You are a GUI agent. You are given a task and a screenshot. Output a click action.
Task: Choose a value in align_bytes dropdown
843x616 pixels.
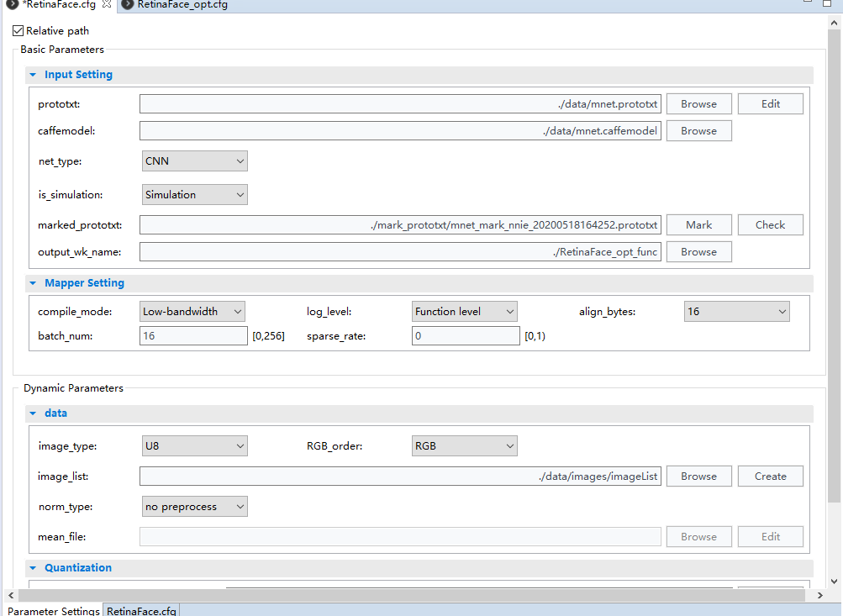tap(736, 312)
